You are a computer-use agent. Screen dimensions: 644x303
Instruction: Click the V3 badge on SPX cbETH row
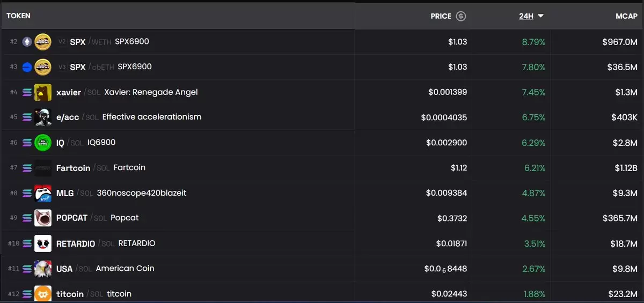click(x=62, y=67)
